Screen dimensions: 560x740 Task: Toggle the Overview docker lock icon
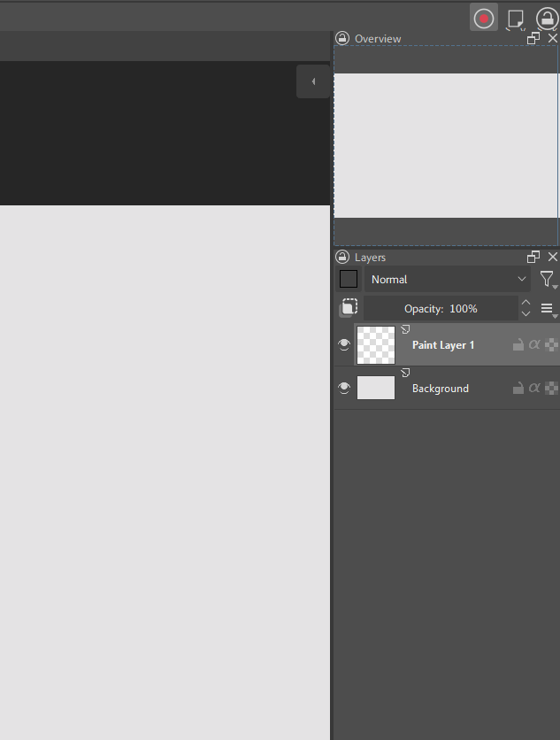pos(342,38)
